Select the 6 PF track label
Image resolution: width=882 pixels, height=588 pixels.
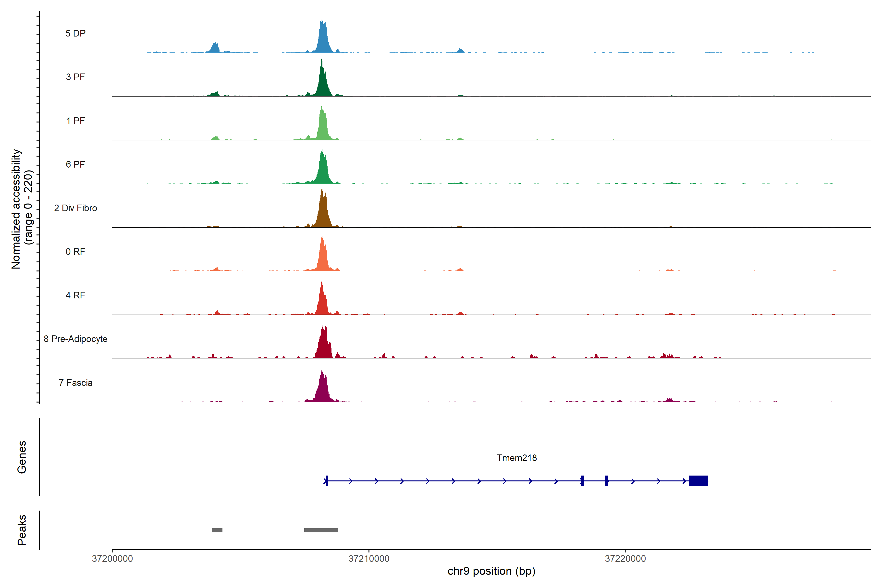(x=75, y=165)
